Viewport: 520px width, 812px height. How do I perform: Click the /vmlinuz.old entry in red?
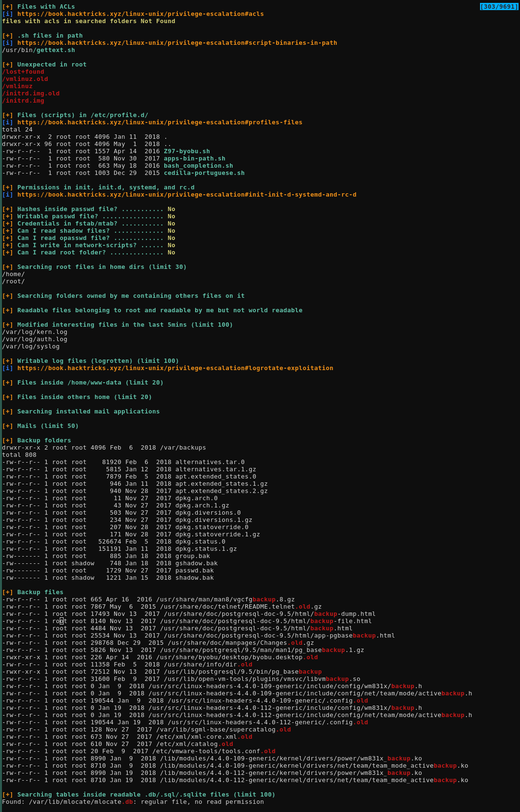coord(25,79)
